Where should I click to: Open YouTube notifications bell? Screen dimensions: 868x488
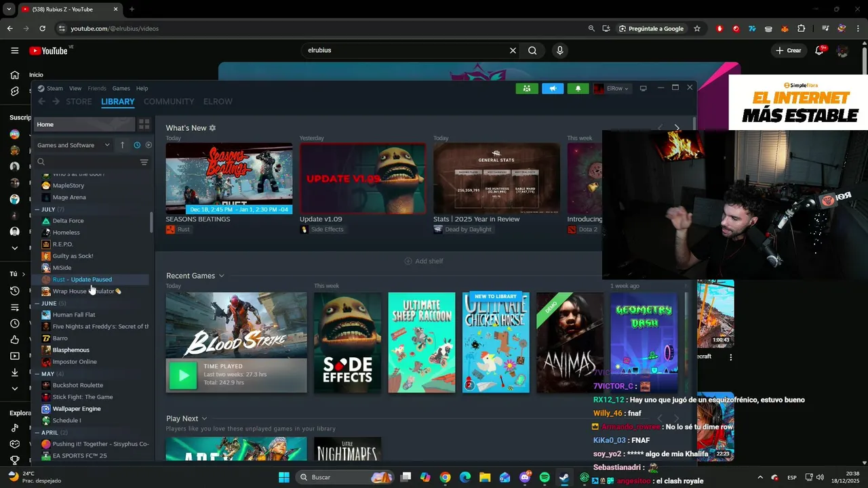click(x=819, y=50)
